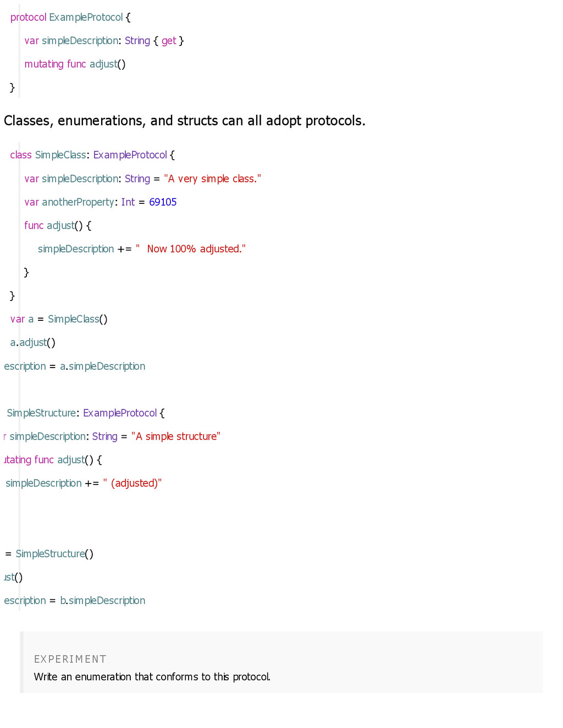The height and width of the screenshot is (728, 563).
Task: Click the anotherProperty variable name
Action: tap(78, 202)
